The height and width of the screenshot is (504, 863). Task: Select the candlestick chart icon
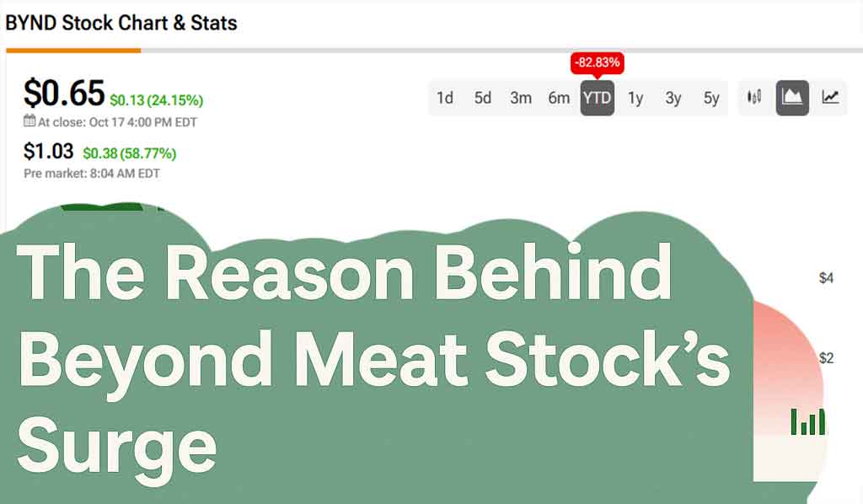coord(754,97)
